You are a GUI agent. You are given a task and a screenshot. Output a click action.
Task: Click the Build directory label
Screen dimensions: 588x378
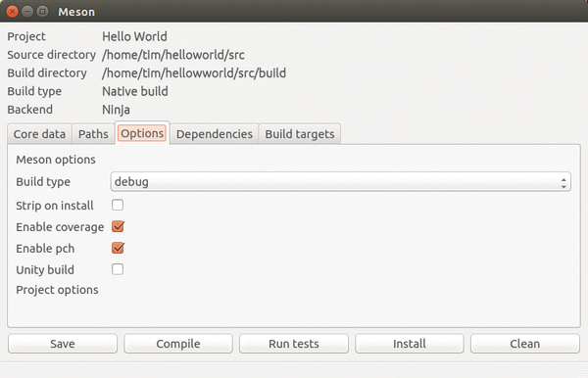(x=47, y=72)
